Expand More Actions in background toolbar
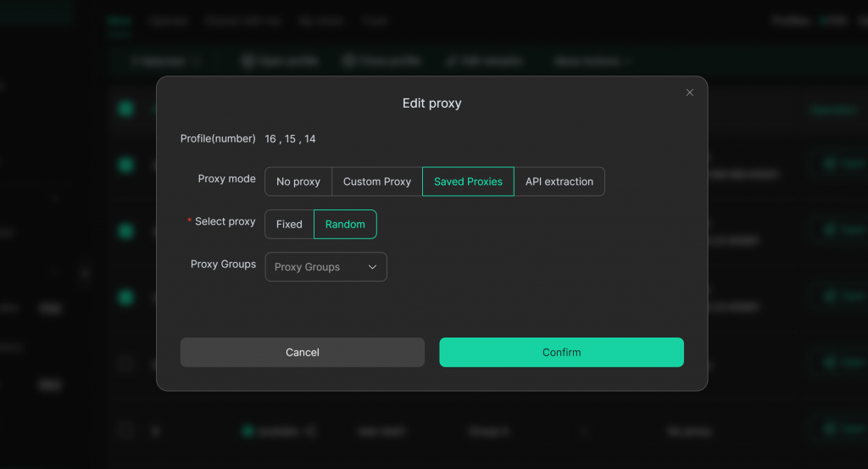 pyautogui.click(x=593, y=61)
